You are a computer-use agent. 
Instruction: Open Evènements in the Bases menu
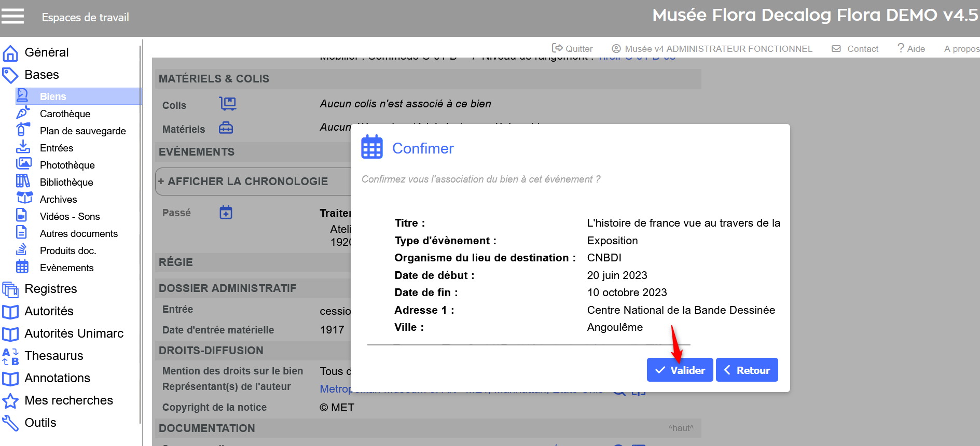tap(66, 268)
